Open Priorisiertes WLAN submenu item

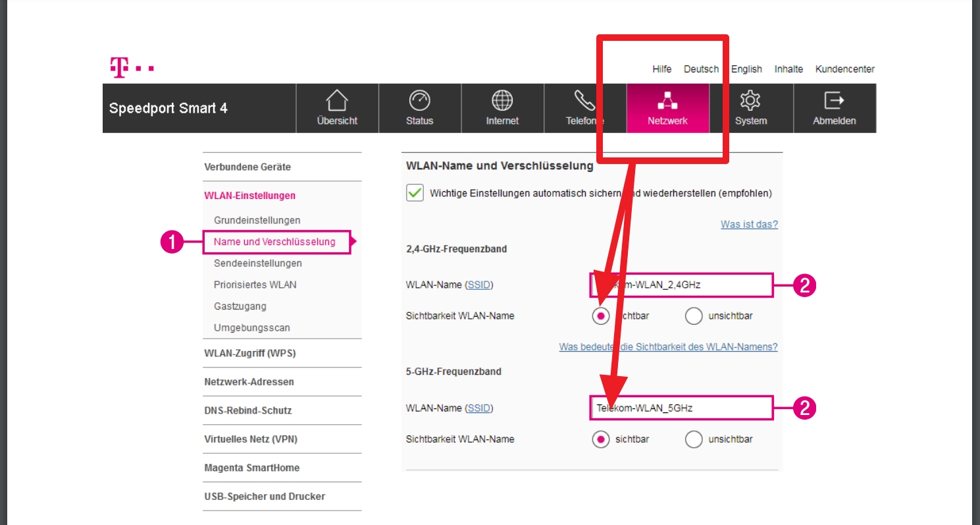(x=255, y=285)
